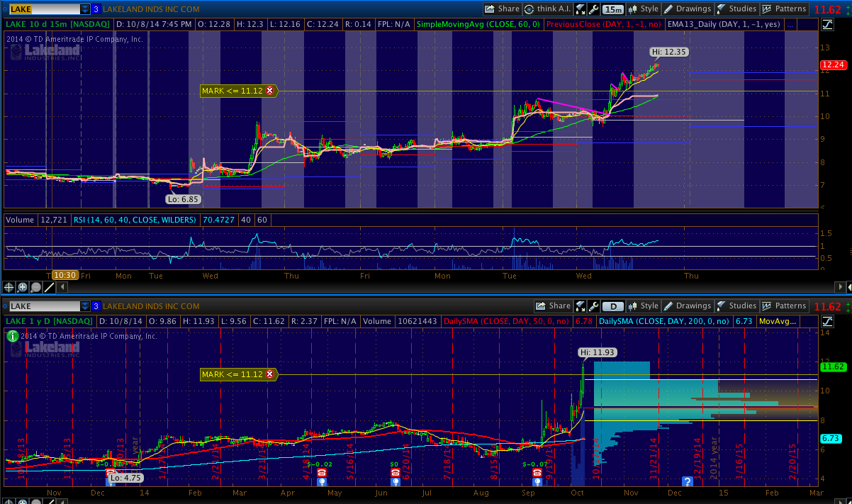Expand the top chart symbol dropdown
This screenshot has width=852, height=504.
coord(85,9)
